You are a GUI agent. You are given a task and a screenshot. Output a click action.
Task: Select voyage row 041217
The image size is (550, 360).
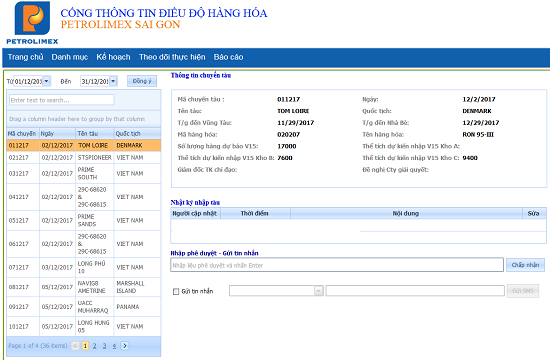[83, 197]
